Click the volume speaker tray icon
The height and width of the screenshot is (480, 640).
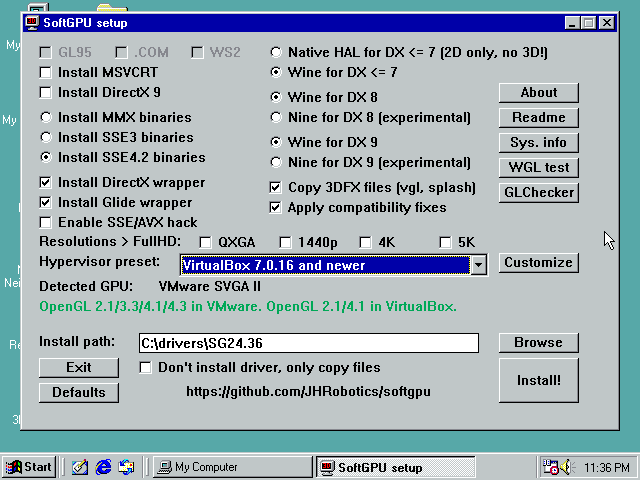(567, 467)
